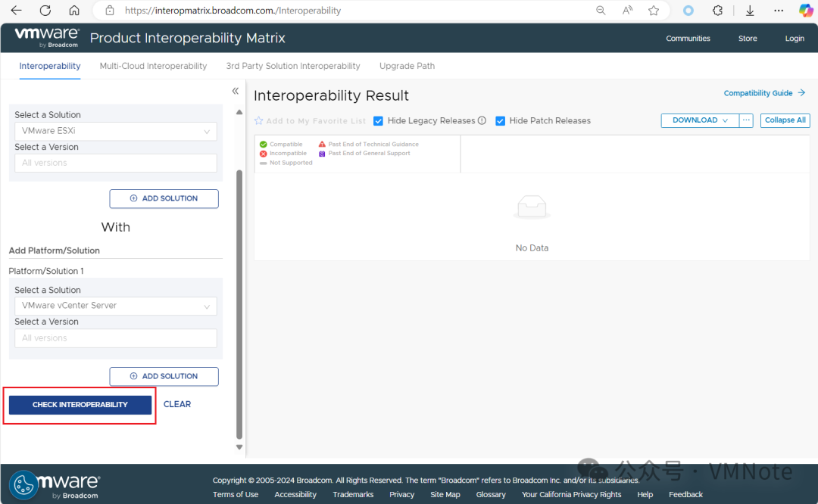
Task: Click Login in the header
Action: pyautogui.click(x=795, y=39)
